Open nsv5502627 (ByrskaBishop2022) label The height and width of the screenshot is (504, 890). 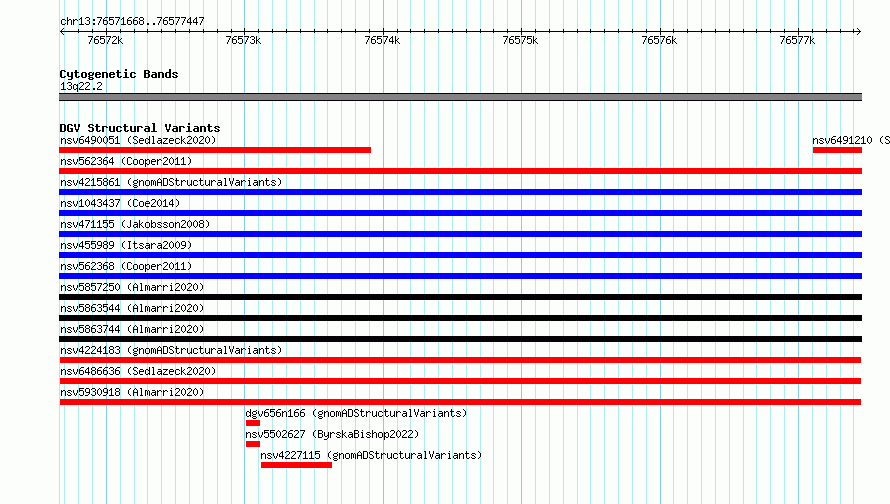coord(332,434)
